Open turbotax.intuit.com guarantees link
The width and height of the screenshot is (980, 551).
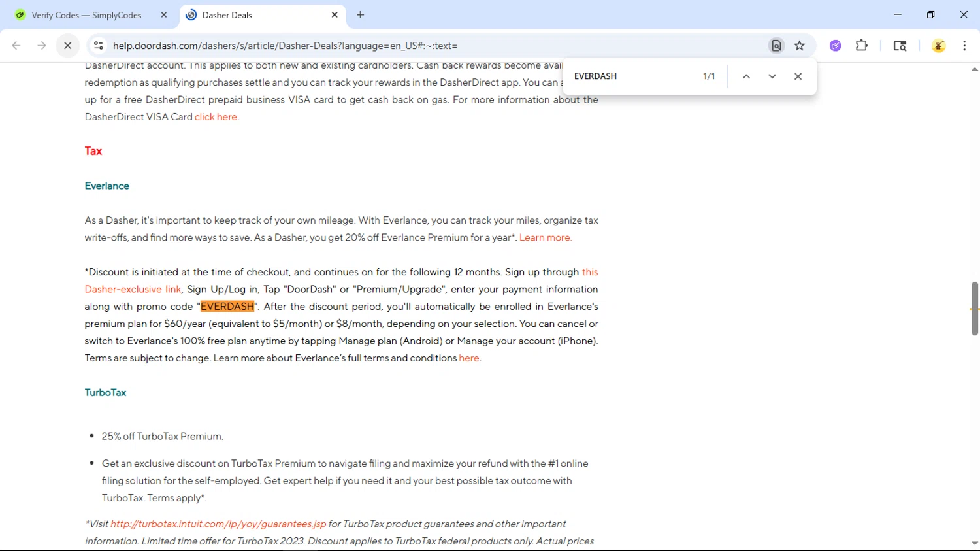pos(218,524)
